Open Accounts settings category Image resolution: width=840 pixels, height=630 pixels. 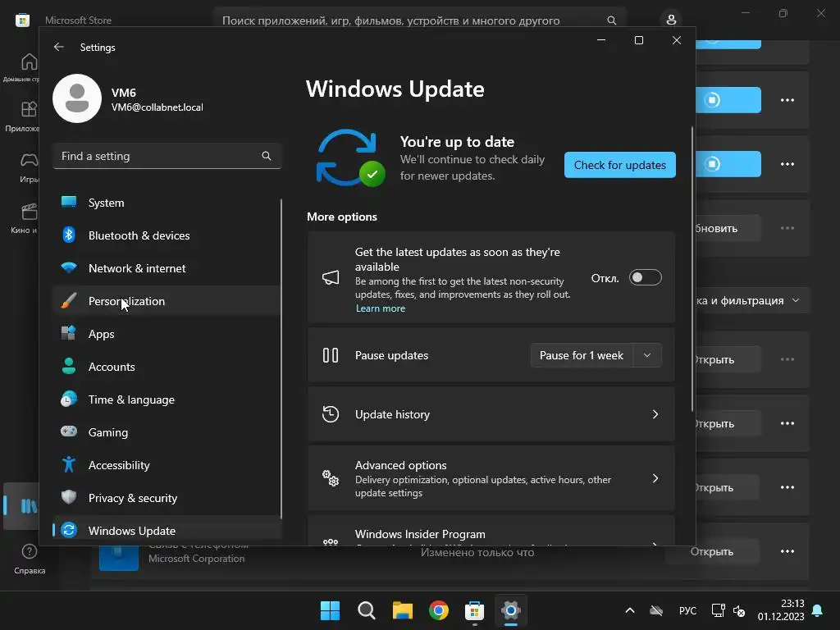click(x=167, y=367)
